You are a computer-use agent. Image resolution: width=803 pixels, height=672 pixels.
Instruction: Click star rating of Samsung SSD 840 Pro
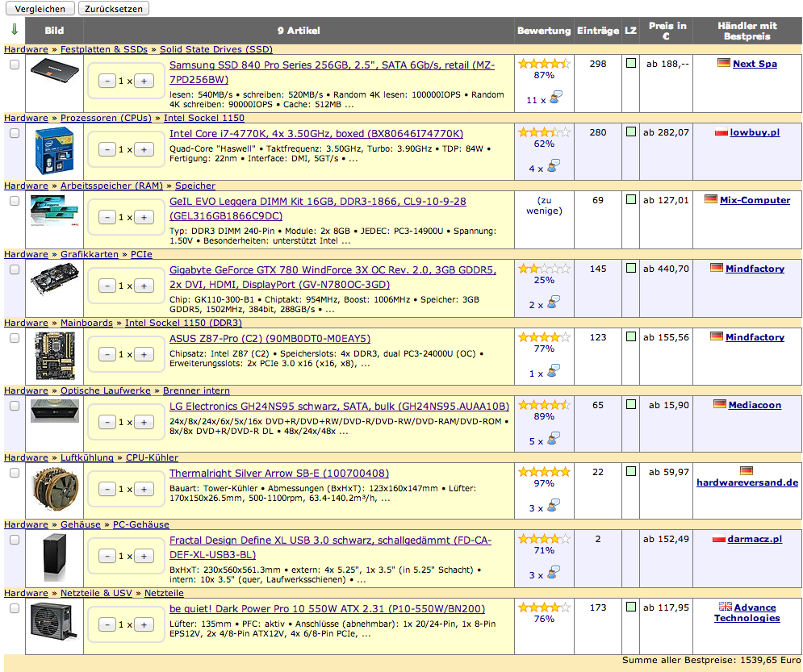(544, 64)
